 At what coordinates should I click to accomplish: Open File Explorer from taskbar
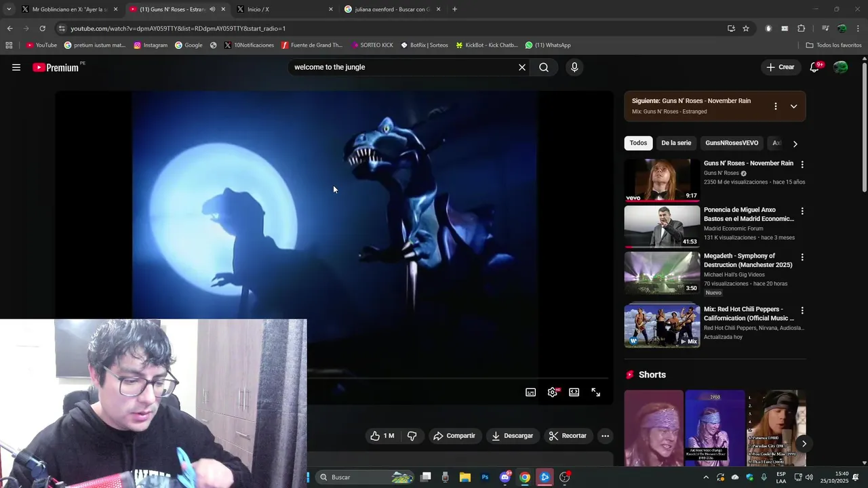tap(465, 477)
